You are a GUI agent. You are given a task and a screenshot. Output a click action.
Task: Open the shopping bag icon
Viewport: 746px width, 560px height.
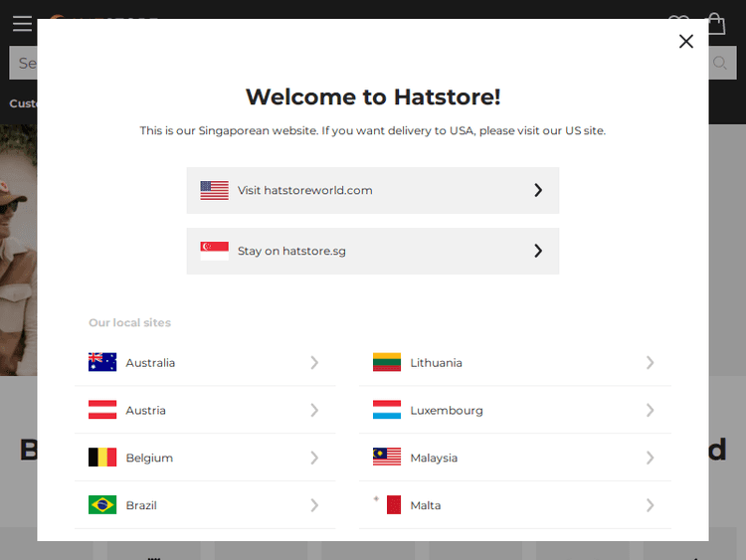716,24
